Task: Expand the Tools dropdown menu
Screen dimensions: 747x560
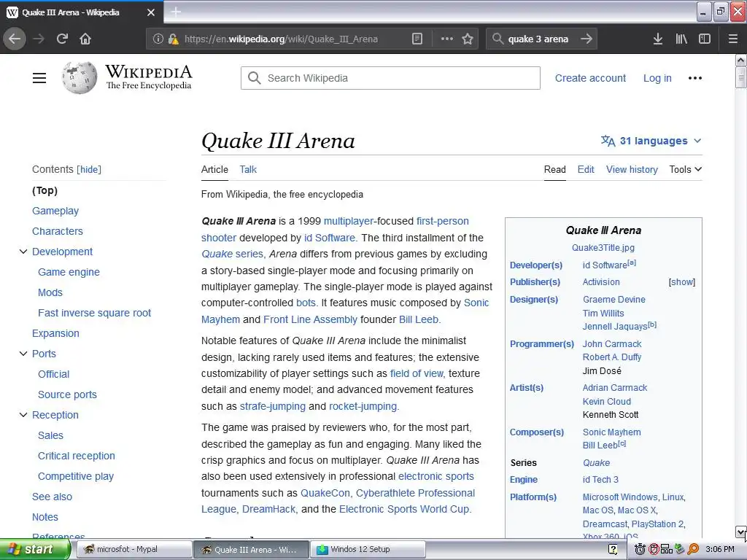Action: pos(686,169)
